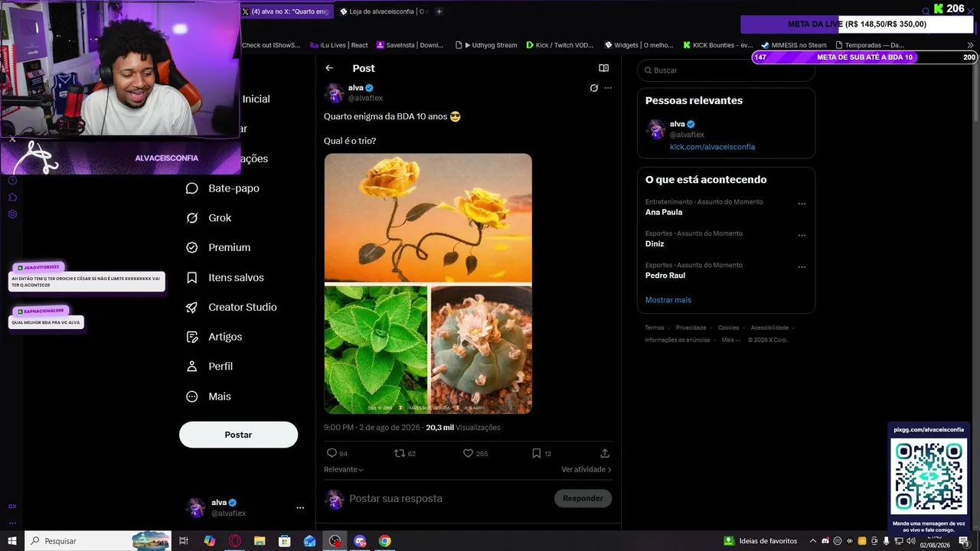Open the yellow roses image
Viewport: 980px width, 551px height.
(x=428, y=218)
